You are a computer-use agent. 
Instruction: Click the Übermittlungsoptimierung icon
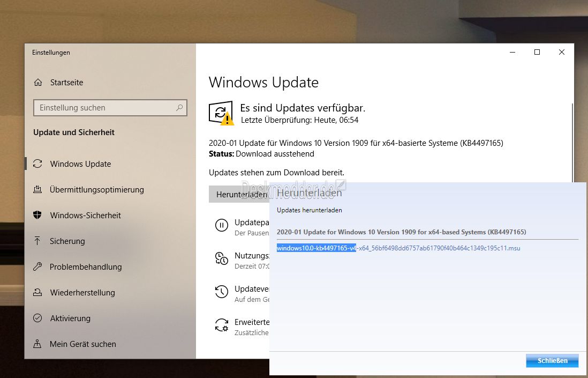[37, 189]
